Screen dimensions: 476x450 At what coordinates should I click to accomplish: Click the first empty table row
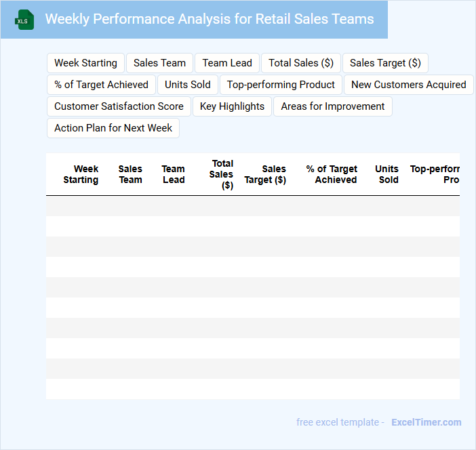coord(252,206)
